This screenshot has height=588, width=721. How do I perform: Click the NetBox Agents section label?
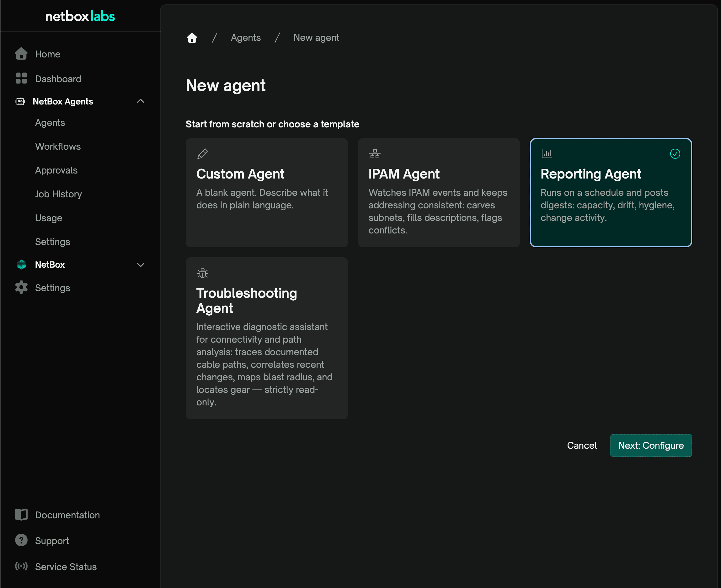tap(63, 101)
